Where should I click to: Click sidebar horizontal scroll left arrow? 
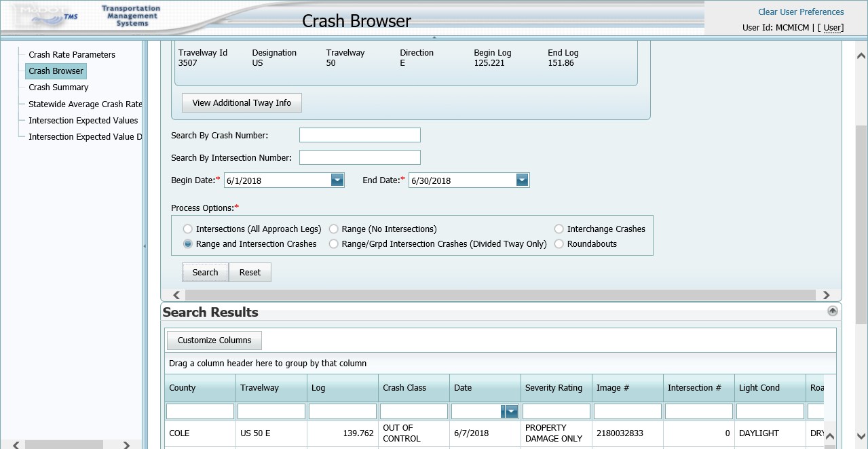pyautogui.click(x=17, y=445)
